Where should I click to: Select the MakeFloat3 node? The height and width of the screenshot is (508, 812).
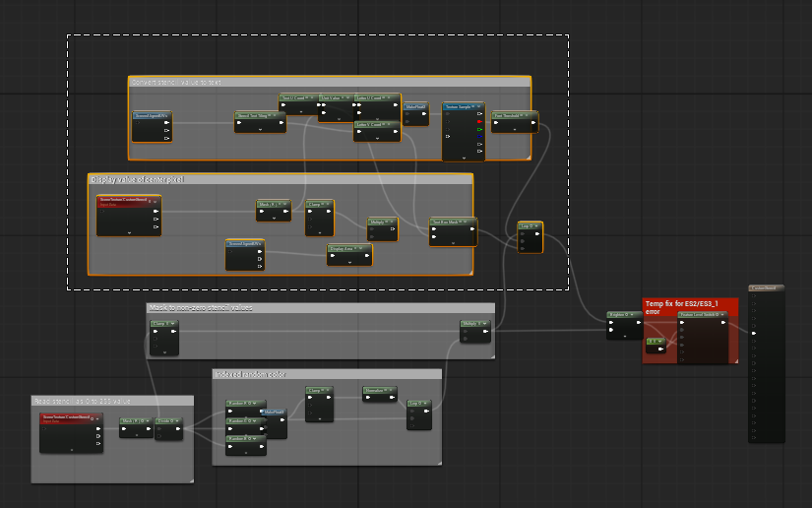point(275,423)
